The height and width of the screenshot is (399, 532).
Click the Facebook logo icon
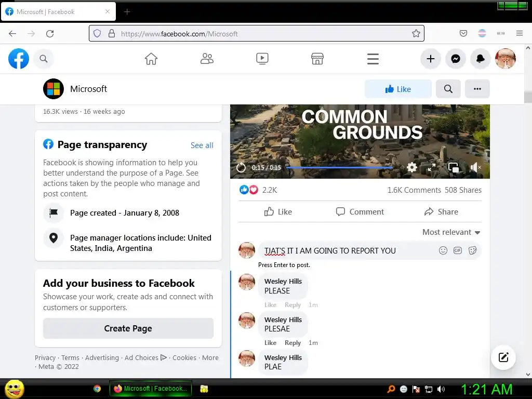click(x=19, y=59)
